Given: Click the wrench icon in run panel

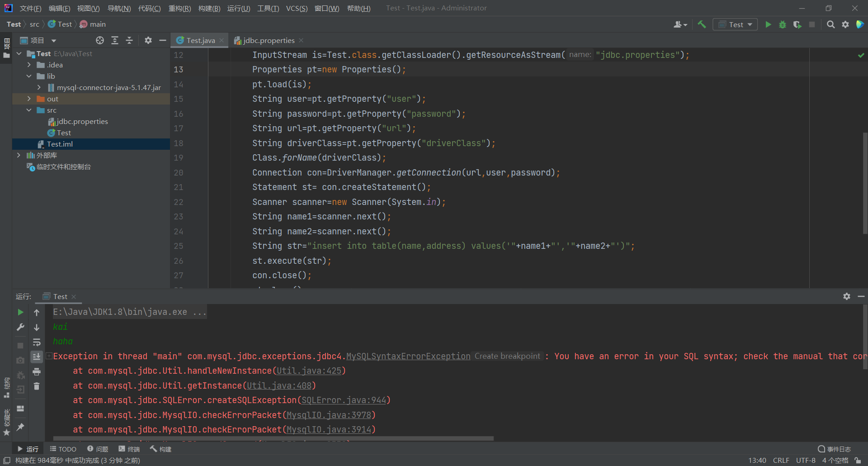Looking at the screenshot, I should [x=20, y=327].
